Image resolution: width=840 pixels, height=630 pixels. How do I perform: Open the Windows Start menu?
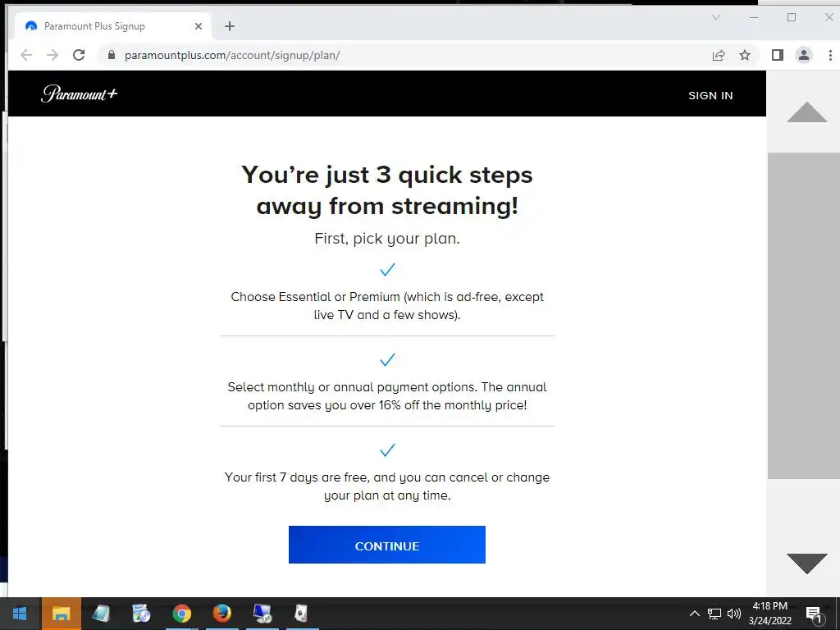click(20, 614)
